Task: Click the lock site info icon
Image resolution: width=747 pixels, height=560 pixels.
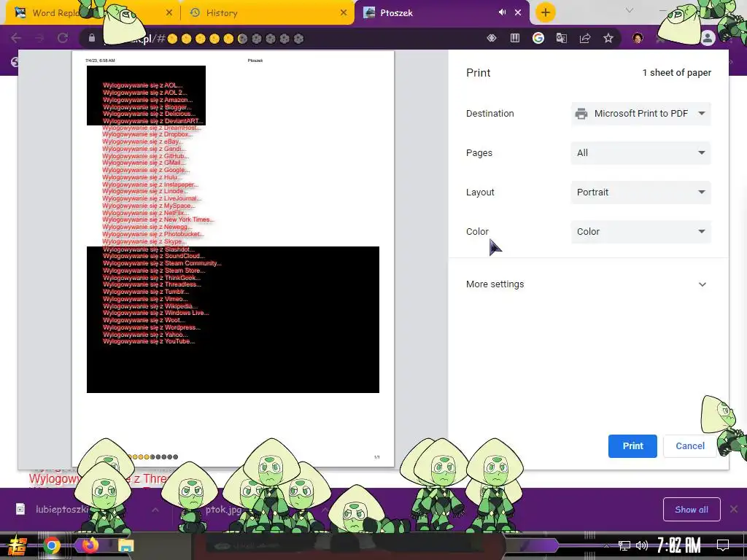Action: click(92, 38)
